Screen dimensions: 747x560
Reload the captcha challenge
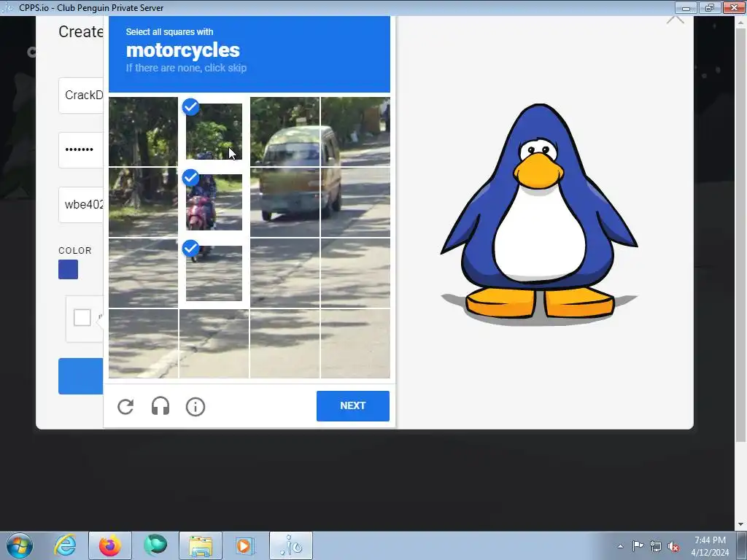click(x=125, y=407)
